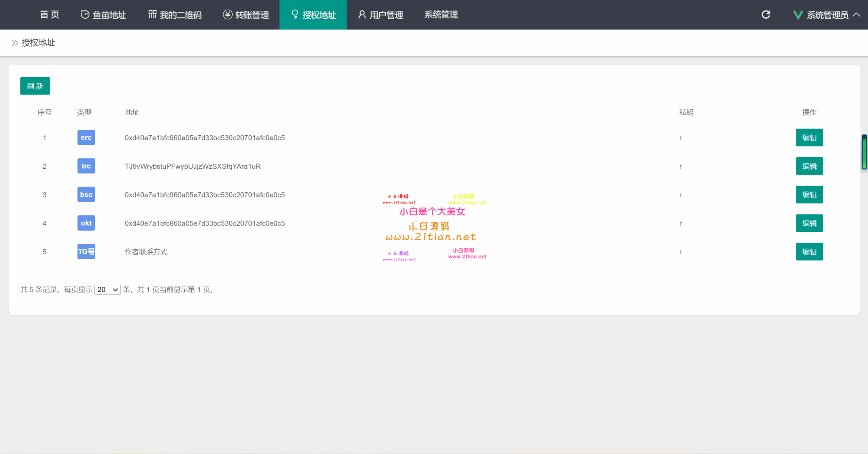Image resolution: width=868 pixels, height=454 pixels.
Task: Edit the trc address row
Action: click(809, 166)
